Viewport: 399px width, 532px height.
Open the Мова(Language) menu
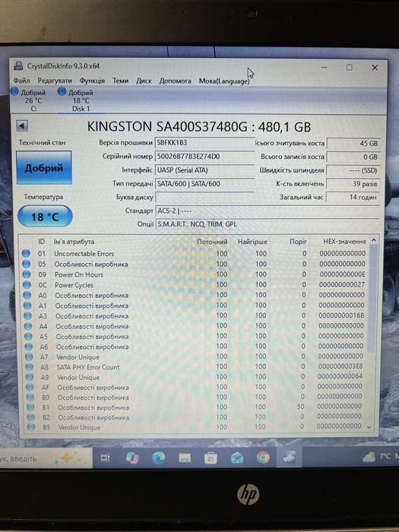224,81
